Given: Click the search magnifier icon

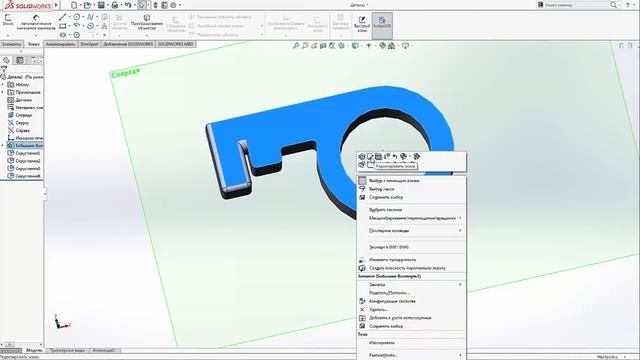Looking at the screenshot, I should click(x=613, y=5).
